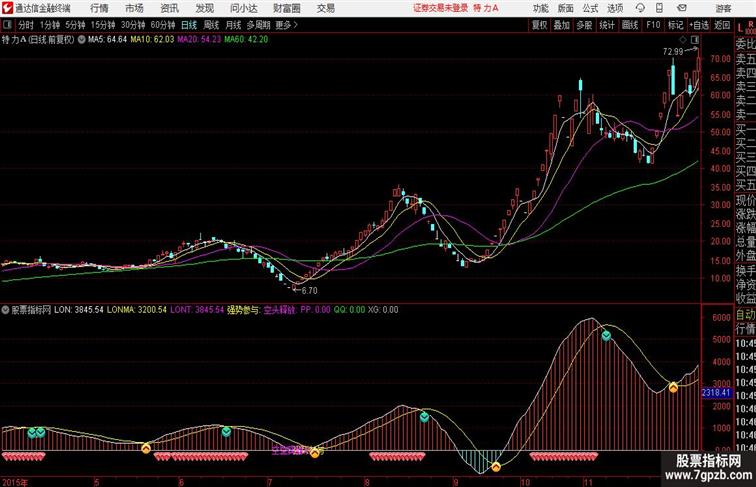Open the 公式 menu

tap(590, 8)
